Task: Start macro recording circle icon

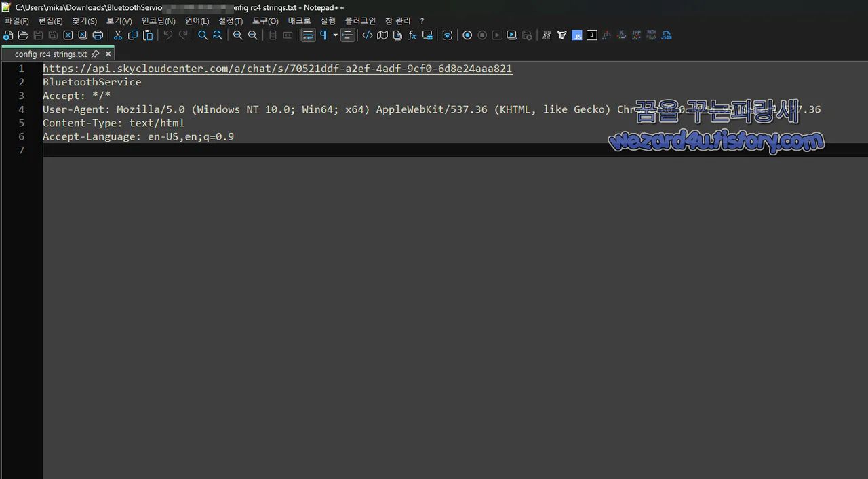Action: pyautogui.click(x=467, y=35)
